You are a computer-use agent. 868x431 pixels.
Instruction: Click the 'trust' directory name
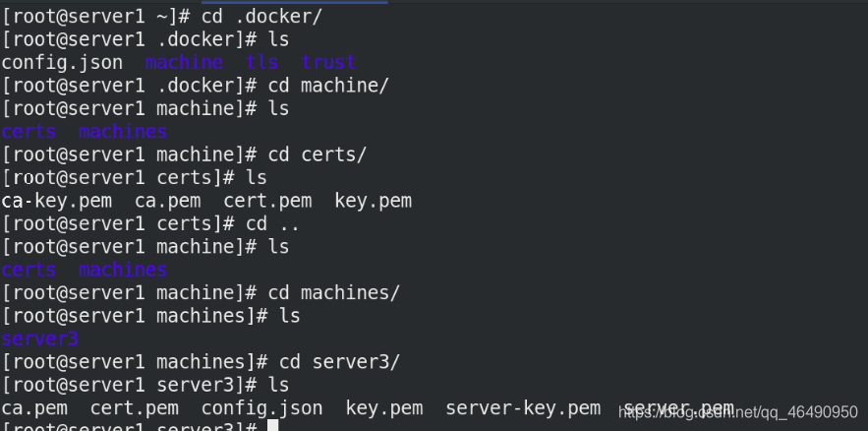(328, 63)
